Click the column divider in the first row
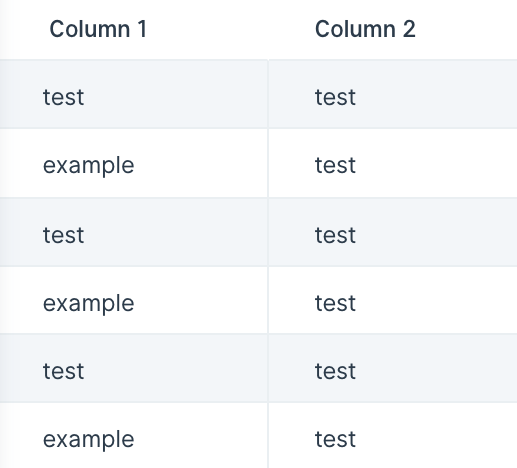Image resolution: width=517 pixels, height=468 pixels. click(x=268, y=94)
